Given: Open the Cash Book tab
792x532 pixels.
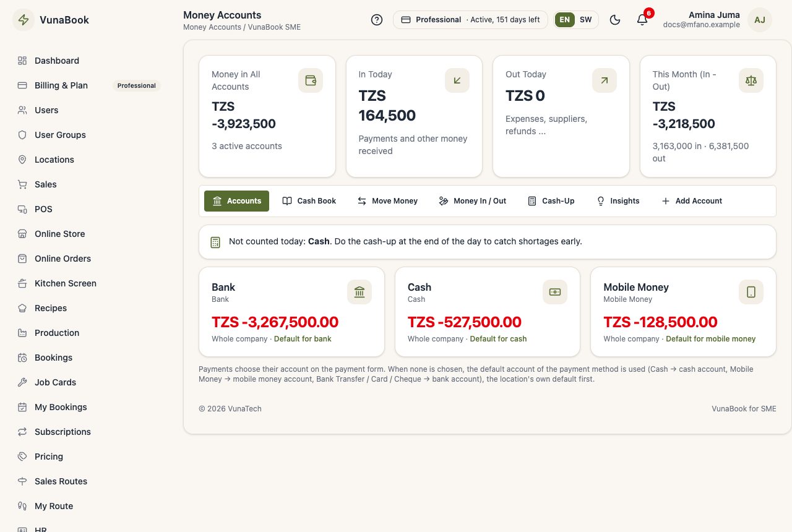Looking at the screenshot, I should click(309, 201).
